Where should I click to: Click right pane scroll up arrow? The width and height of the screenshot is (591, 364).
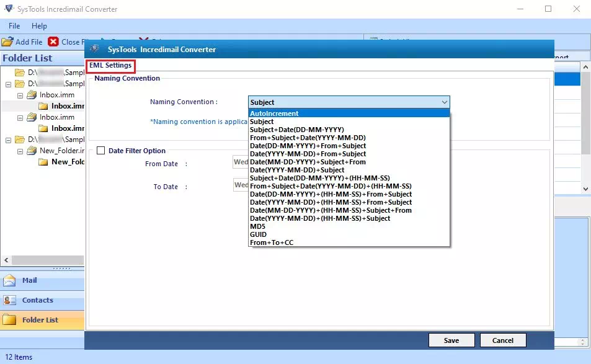(585, 67)
